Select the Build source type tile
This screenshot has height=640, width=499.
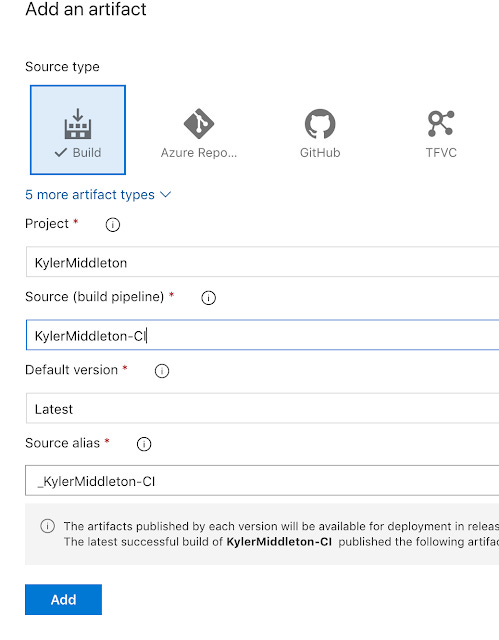(78, 130)
